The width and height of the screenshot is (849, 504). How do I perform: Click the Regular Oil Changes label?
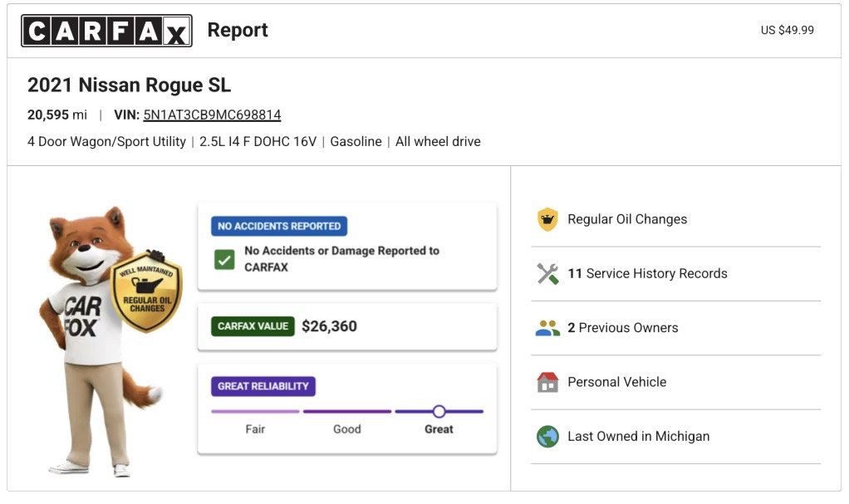click(627, 219)
